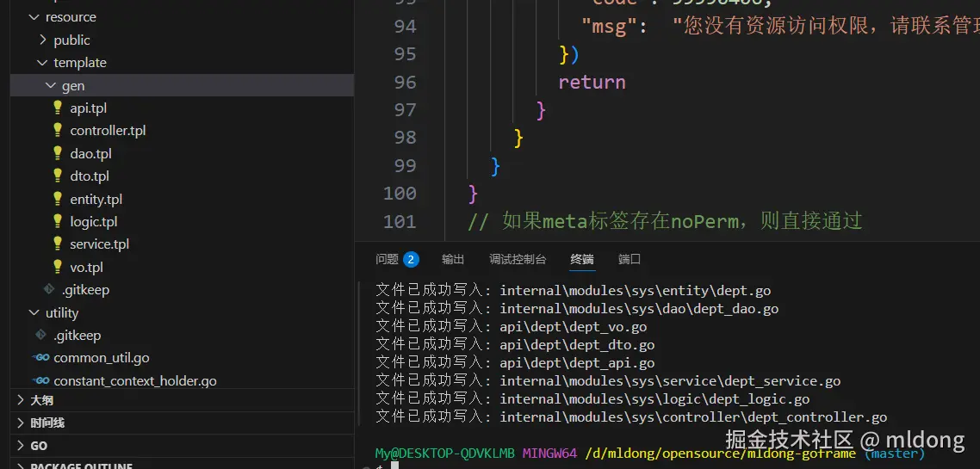Screen dimensions: 980x469
Task: Click terminal path internal\modules\sys\dao\dept_dao.go
Action: tap(639, 308)
